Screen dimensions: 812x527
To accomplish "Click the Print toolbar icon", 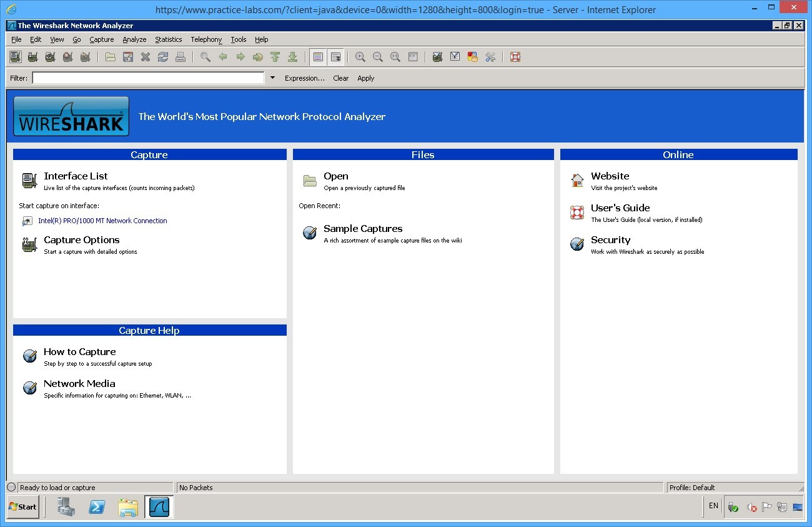I will click(x=181, y=57).
